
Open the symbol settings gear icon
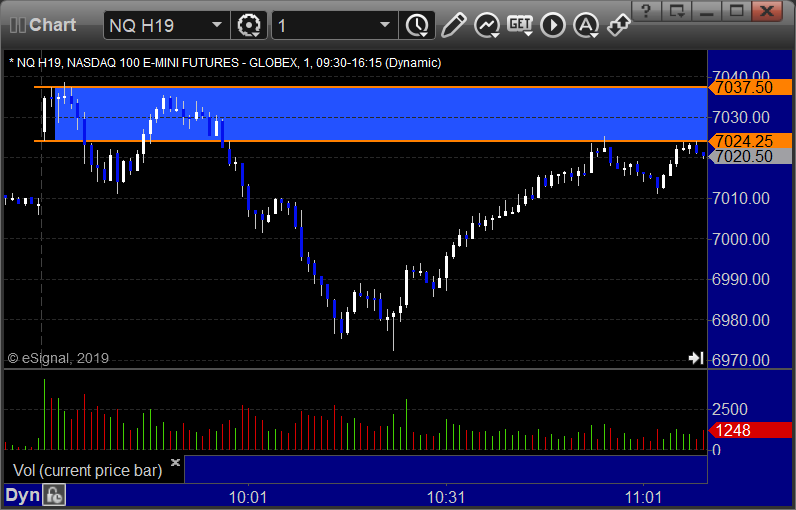pos(249,25)
